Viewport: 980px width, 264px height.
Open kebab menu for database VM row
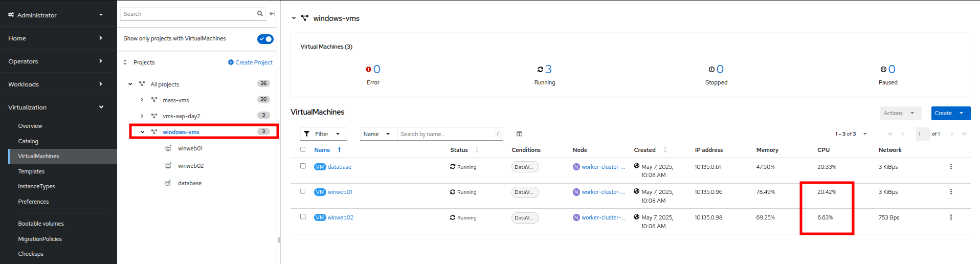tap(951, 167)
